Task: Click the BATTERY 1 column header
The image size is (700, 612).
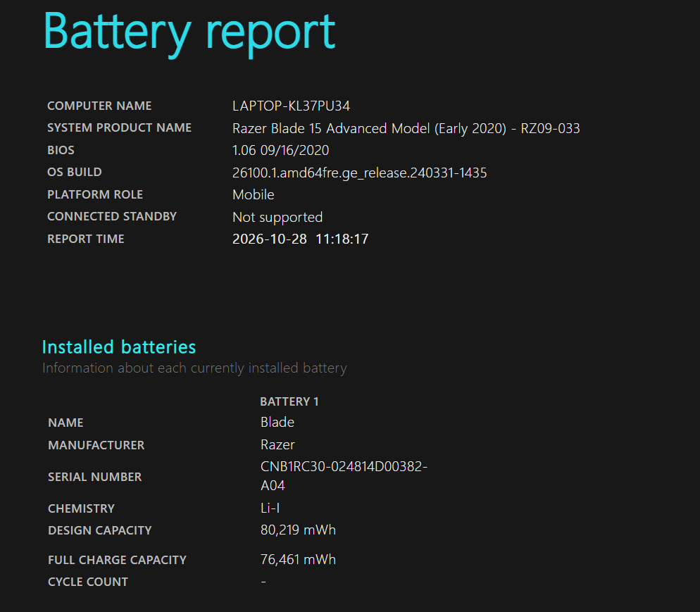Action: point(289,401)
